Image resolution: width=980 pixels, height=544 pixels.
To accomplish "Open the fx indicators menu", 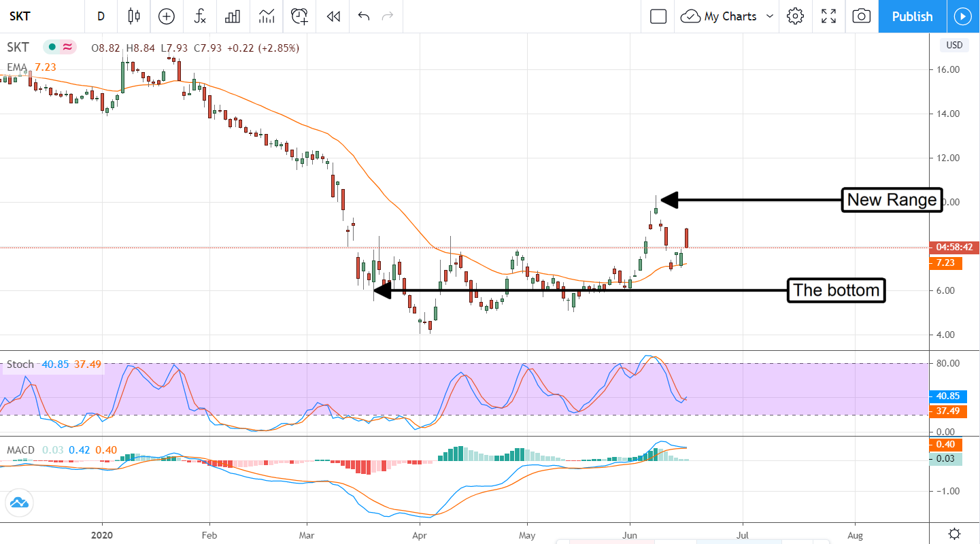I will click(x=200, y=16).
